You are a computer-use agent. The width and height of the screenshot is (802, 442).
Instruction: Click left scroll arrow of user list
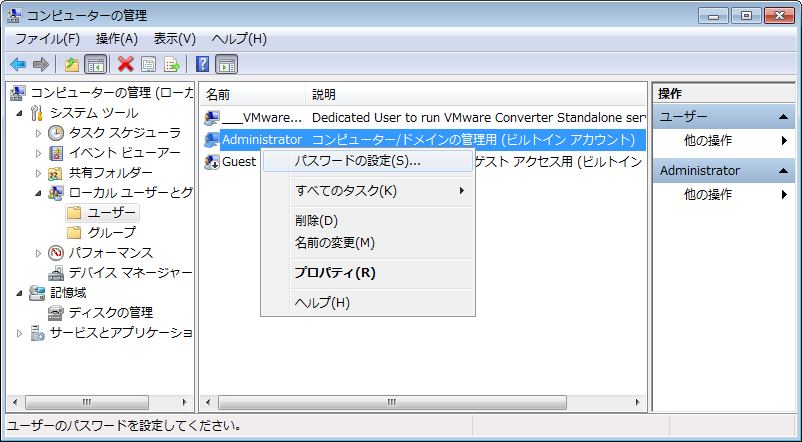[208, 402]
